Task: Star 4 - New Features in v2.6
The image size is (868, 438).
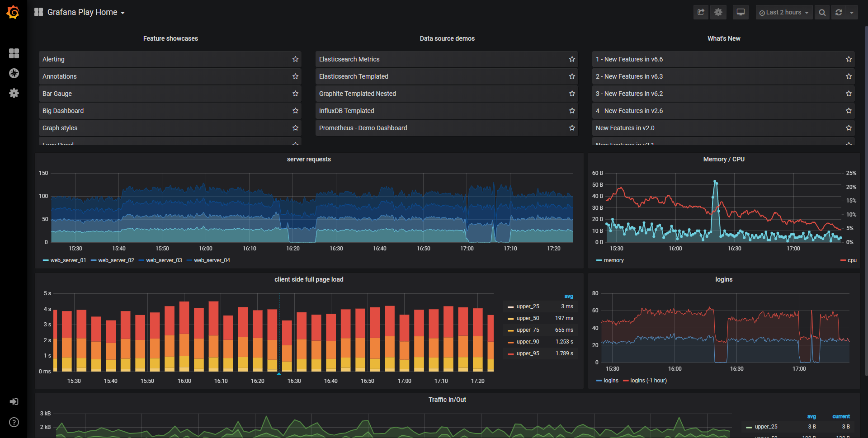Action: [849, 111]
